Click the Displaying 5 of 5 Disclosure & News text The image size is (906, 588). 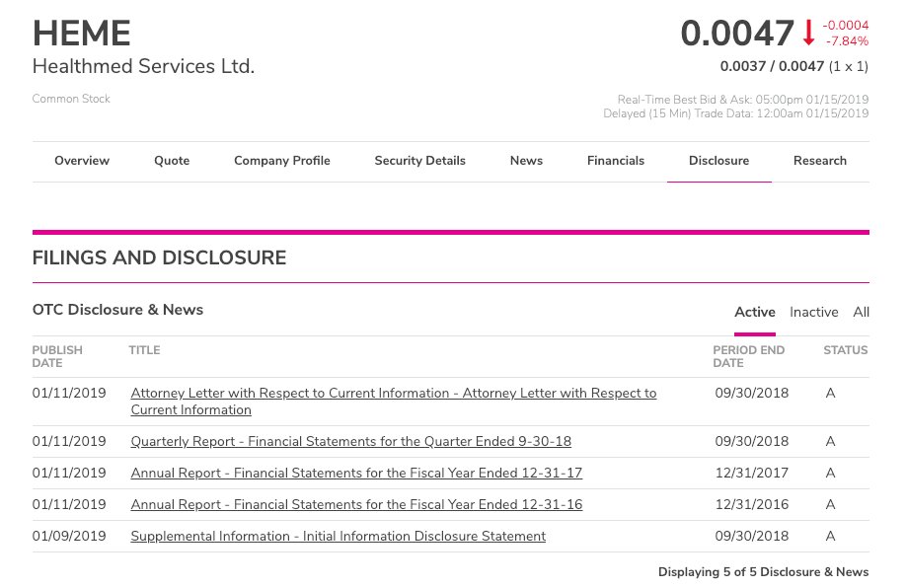click(x=763, y=572)
